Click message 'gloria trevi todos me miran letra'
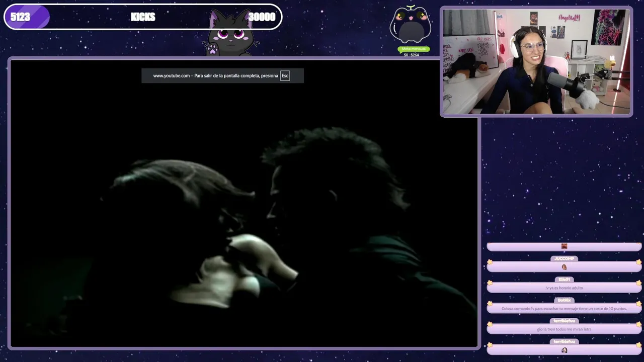Image resolution: width=644 pixels, height=362 pixels. (x=564, y=329)
